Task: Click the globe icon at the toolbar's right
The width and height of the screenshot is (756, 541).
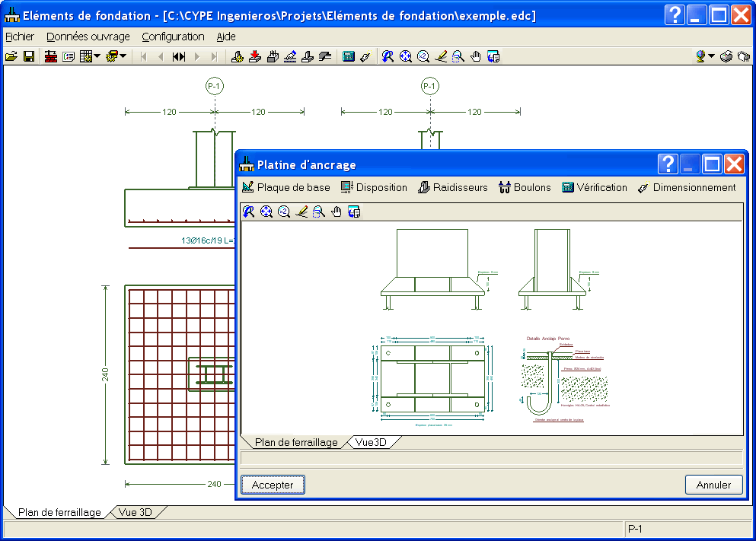Action: click(701, 56)
